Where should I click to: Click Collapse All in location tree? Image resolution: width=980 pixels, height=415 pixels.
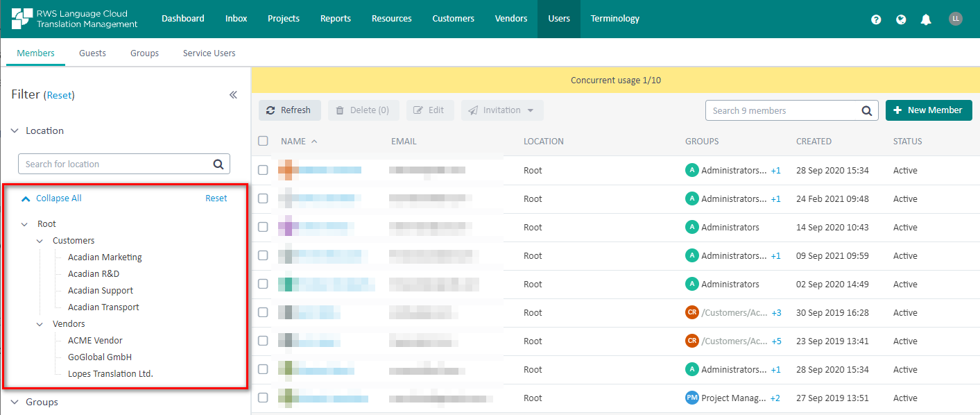[51, 198]
